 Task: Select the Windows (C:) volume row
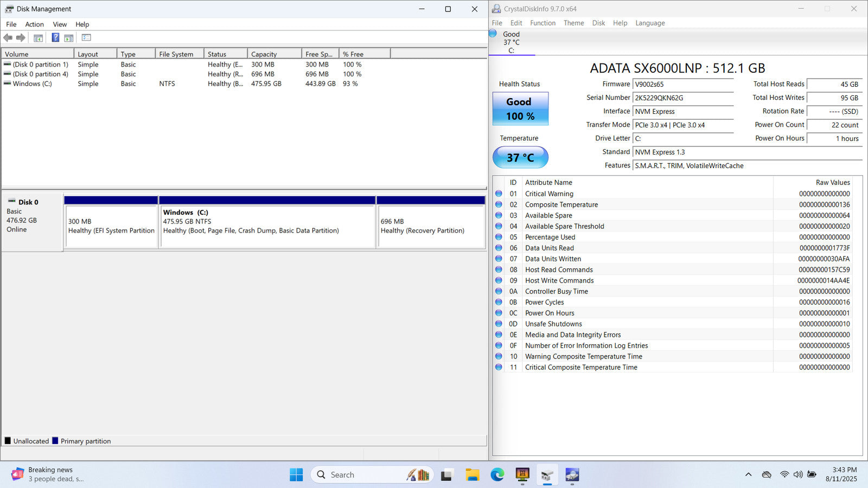click(x=33, y=84)
